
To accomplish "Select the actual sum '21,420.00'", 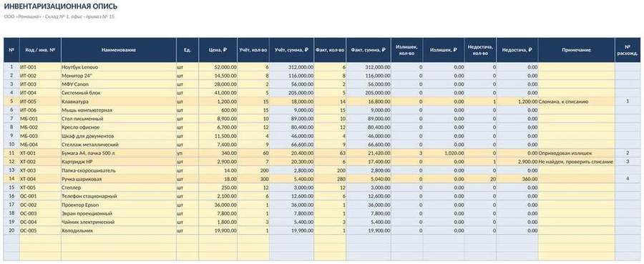I will (369, 153).
